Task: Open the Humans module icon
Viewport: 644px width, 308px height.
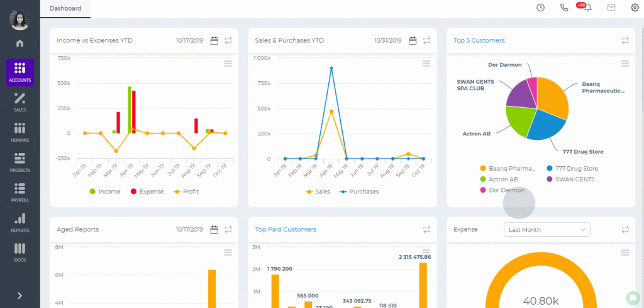Action: 19,132
